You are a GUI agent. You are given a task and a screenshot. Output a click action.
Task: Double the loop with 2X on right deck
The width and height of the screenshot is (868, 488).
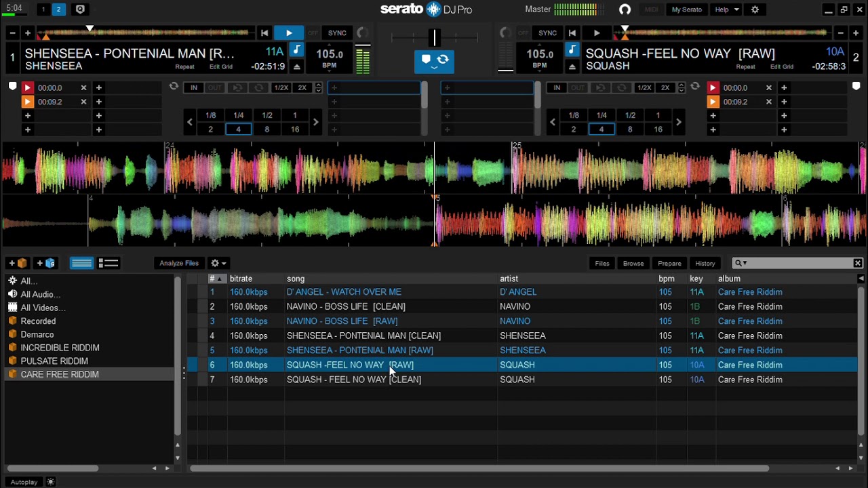tap(665, 87)
